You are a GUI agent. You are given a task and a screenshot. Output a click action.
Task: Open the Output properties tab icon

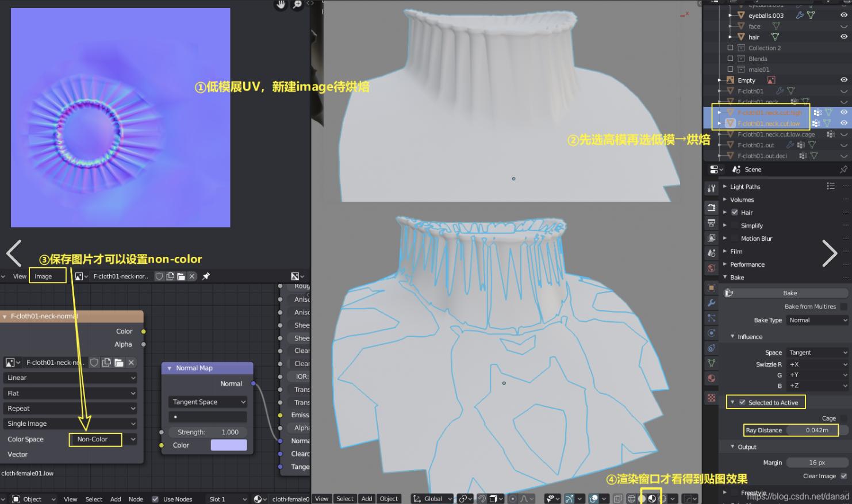click(712, 222)
